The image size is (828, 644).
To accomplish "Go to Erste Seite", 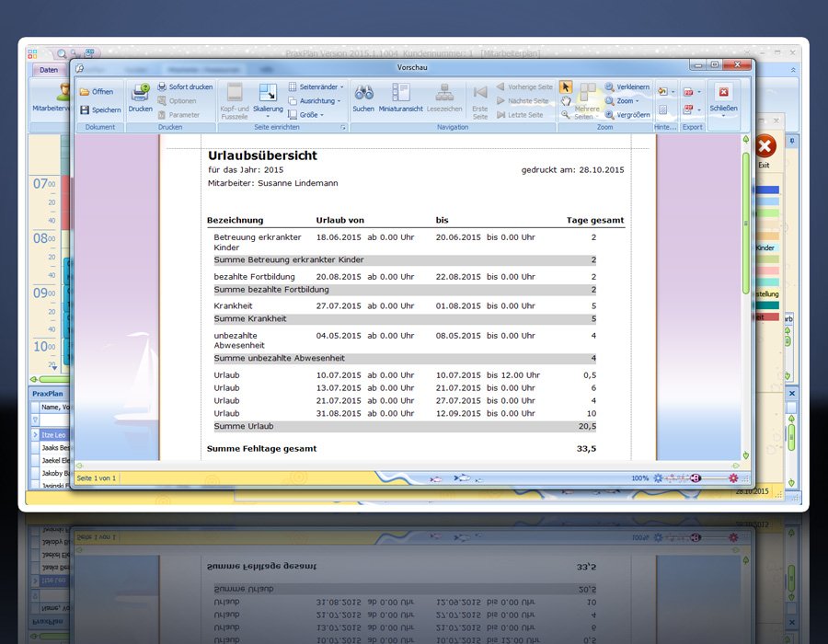I will 480,101.
